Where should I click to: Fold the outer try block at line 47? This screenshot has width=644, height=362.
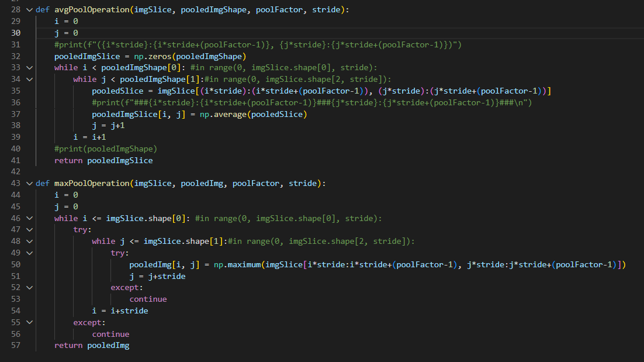[x=30, y=230]
